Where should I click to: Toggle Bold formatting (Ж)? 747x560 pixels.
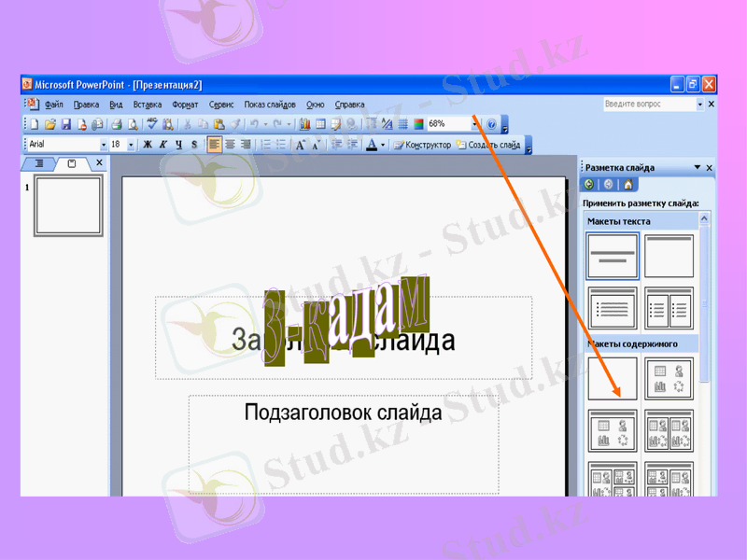[x=147, y=146]
